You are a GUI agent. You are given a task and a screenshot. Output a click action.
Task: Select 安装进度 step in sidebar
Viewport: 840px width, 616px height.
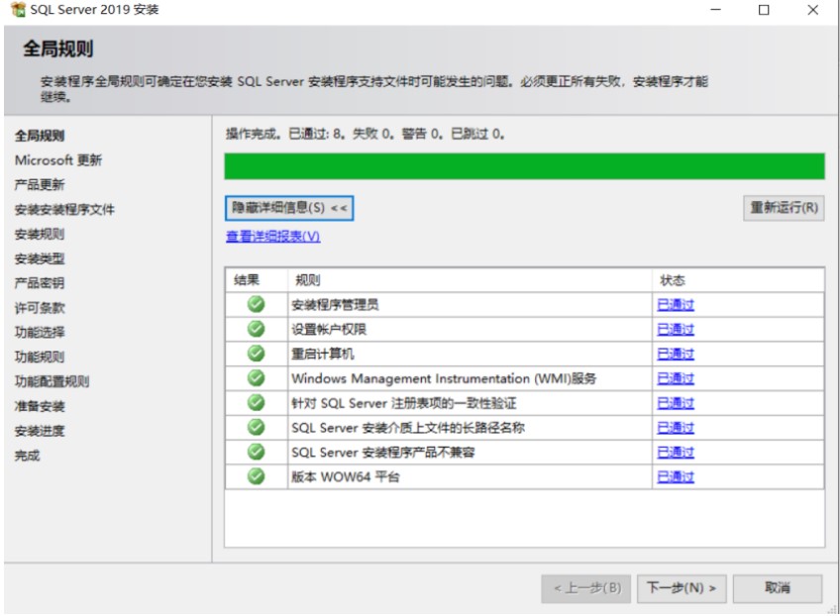[40, 431]
